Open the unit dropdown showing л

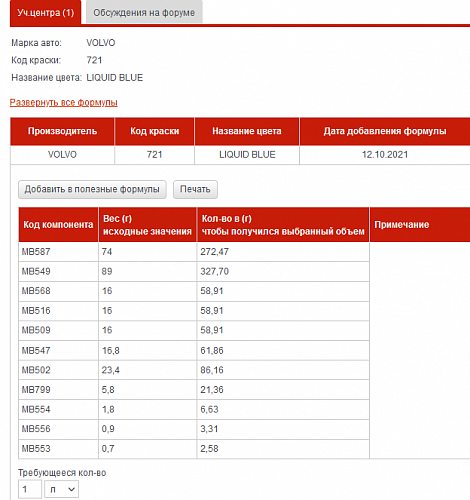pos(62,489)
